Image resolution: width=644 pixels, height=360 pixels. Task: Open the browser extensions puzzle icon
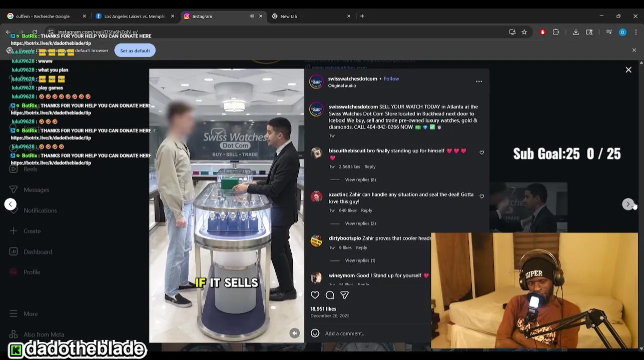(x=556, y=32)
